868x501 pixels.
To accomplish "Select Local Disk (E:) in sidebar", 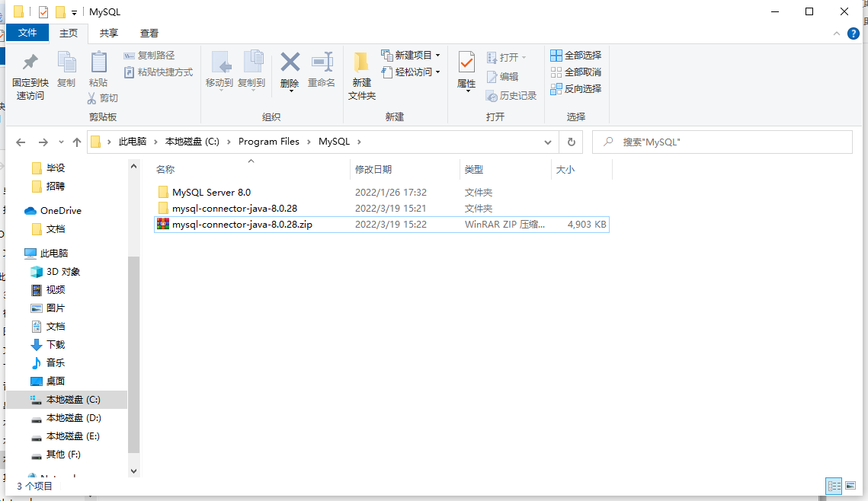I will click(73, 436).
